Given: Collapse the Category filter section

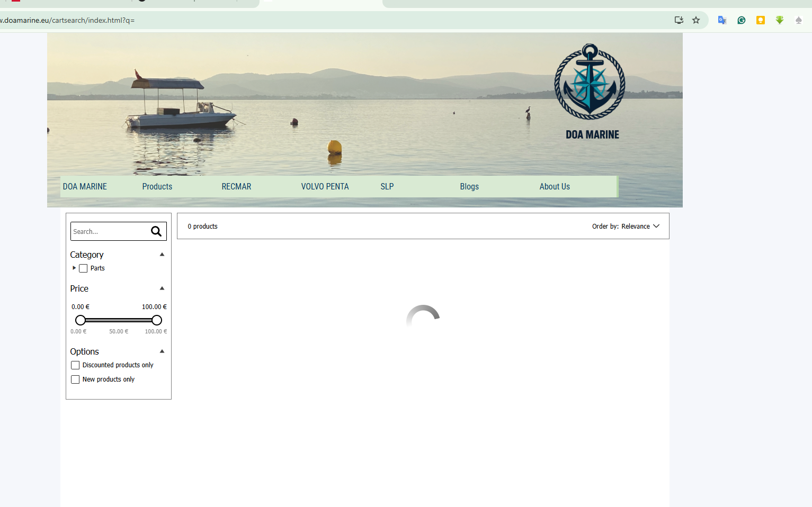Looking at the screenshot, I should click(x=162, y=255).
